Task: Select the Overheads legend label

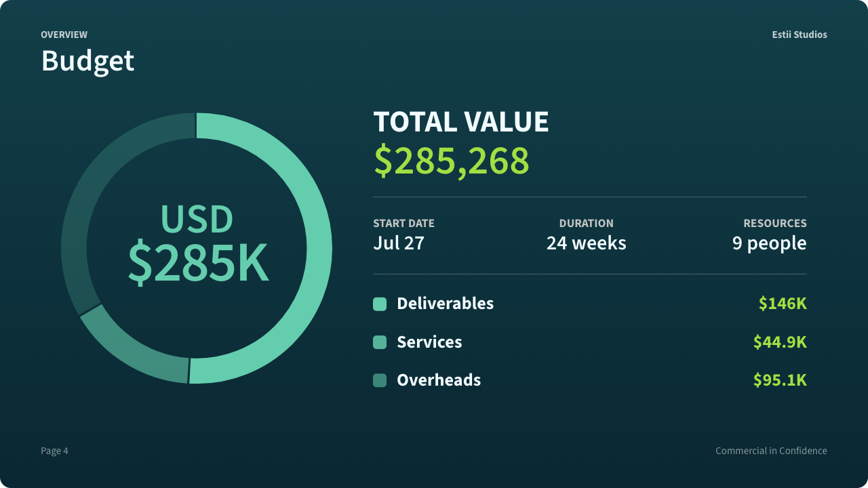Action: click(439, 380)
